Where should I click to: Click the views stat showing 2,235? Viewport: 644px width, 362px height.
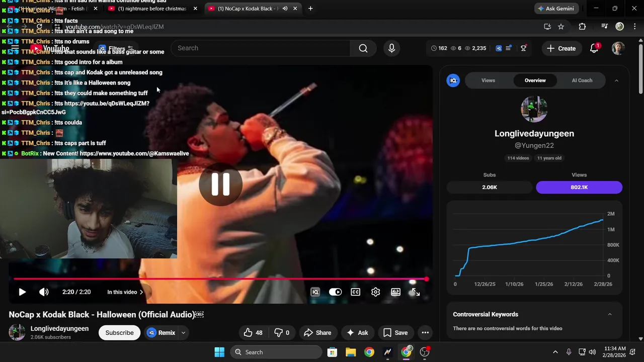point(475,48)
